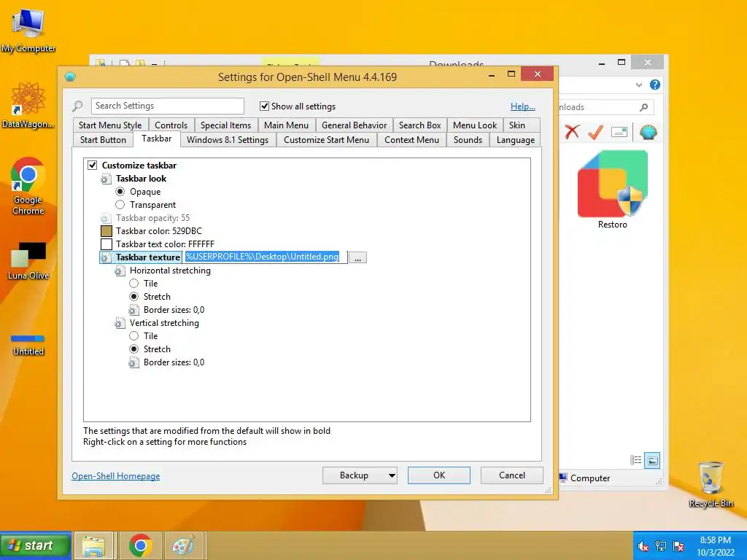Viewport: 747px width, 560px height.
Task: Click the Search Settings input field
Action: (x=168, y=106)
